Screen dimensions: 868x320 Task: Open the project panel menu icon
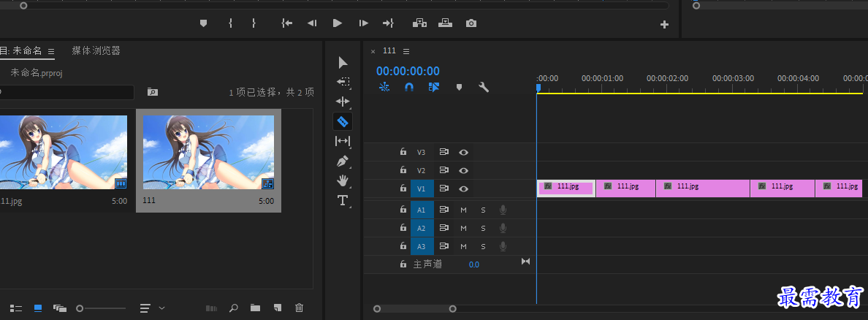tap(51, 51)
